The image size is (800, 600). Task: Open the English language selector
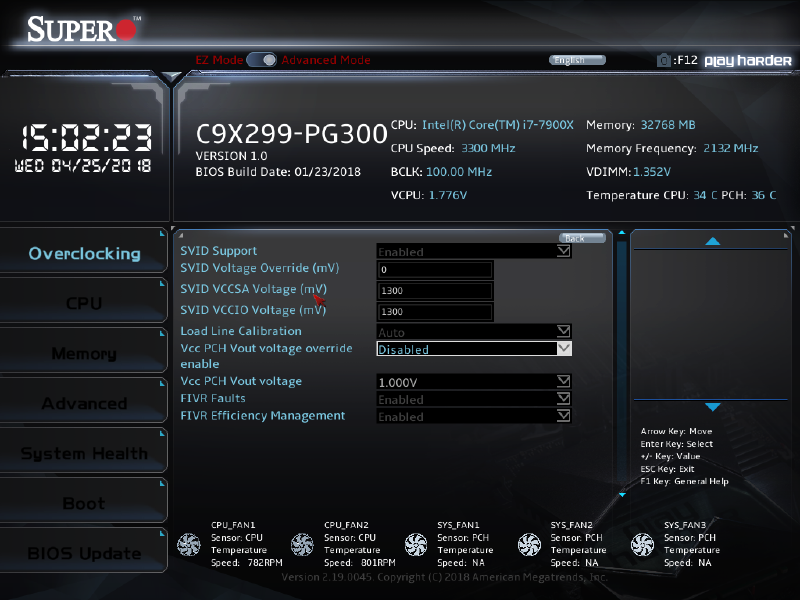pyautogui.click(x=577, y=60)
